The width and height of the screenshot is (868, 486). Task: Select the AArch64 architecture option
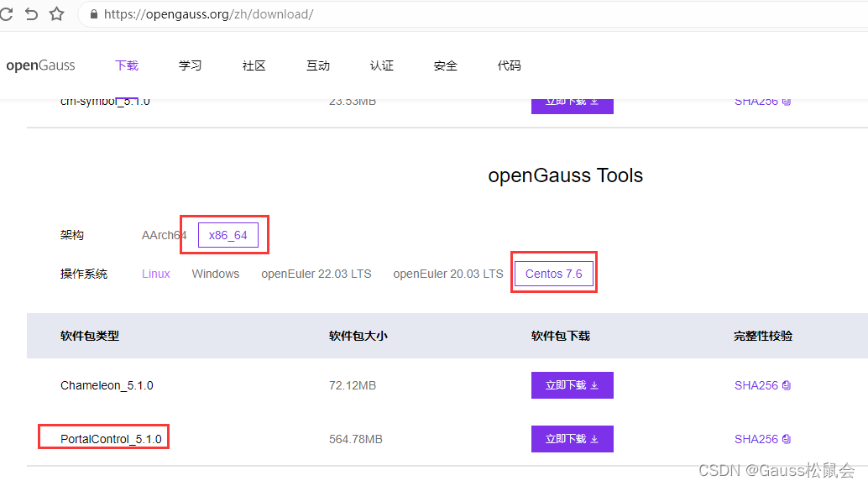click(164, 235)
